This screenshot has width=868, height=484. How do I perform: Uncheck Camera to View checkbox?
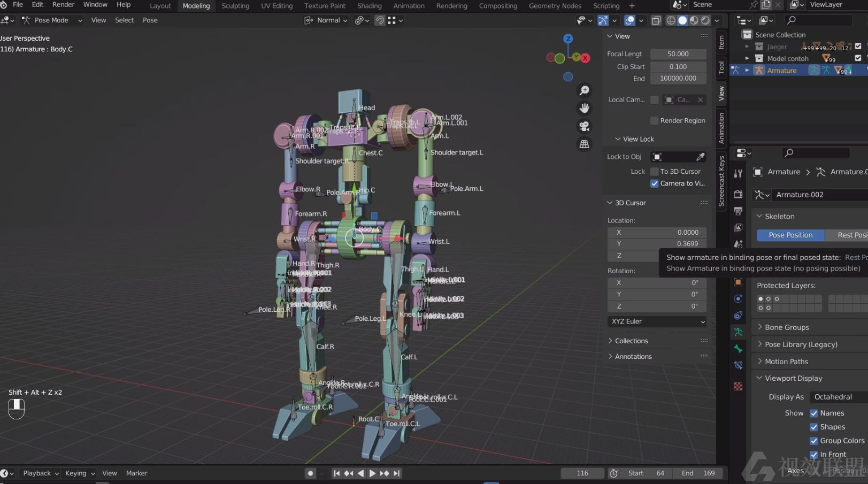(654, 183)
